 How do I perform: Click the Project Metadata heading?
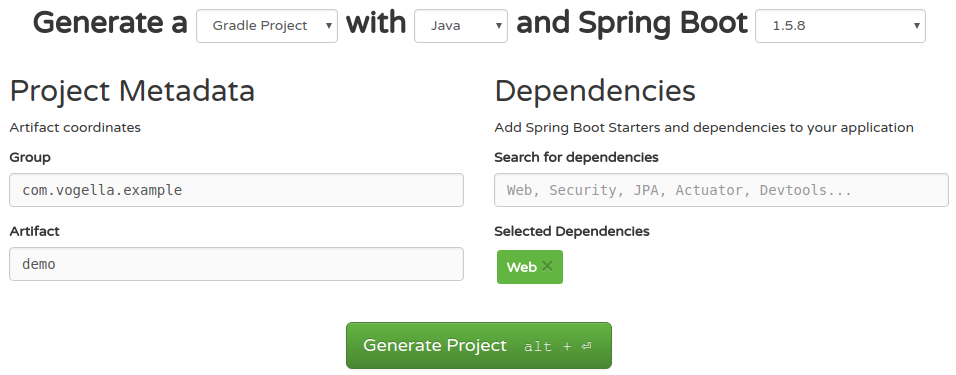click(x=132, y=91)
